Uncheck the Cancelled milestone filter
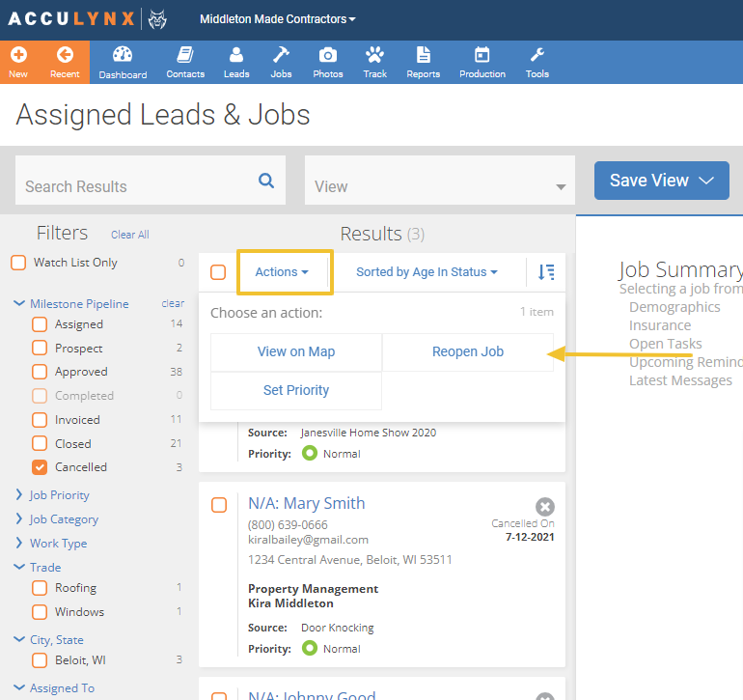This screenshot has width=743, height=700. 40,467
